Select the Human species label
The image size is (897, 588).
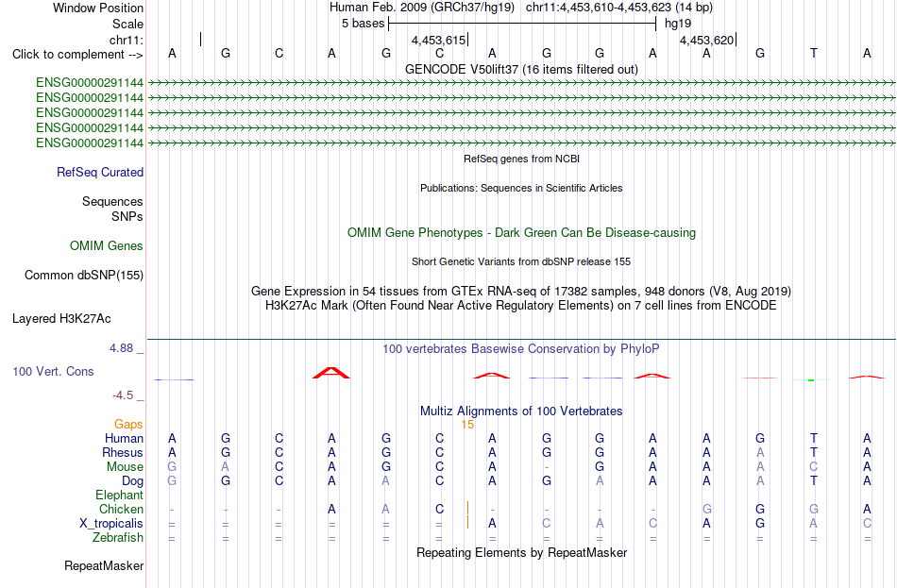pyautogui.click(x=124, y=438)
